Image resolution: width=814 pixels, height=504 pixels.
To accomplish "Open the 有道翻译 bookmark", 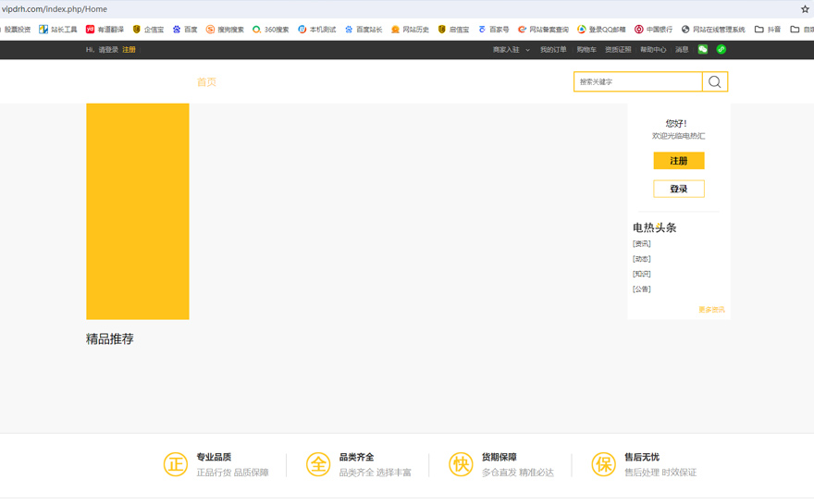I will (105, 30).
